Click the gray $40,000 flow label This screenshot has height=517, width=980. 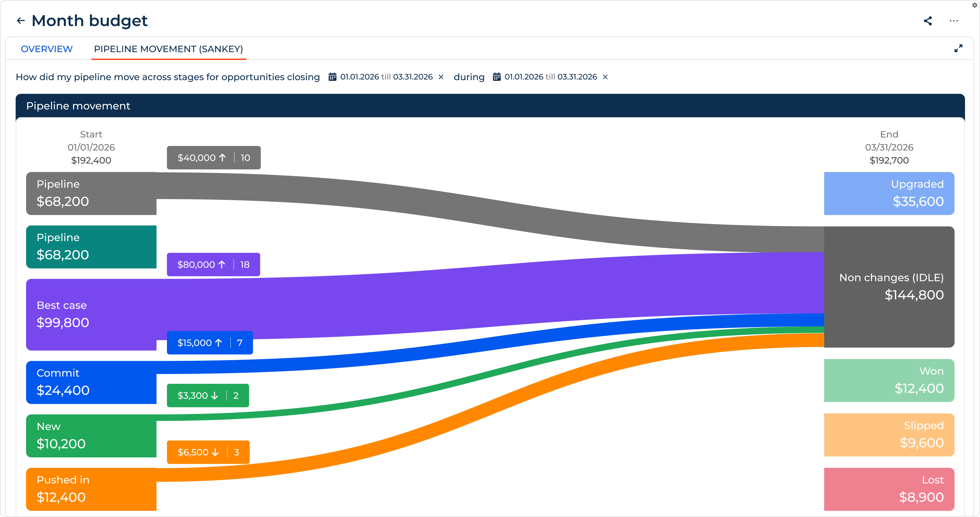214,158
